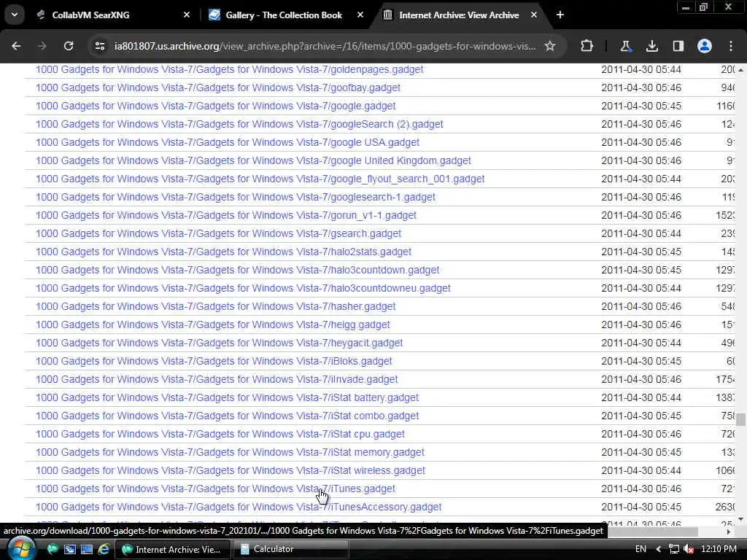This screenshot has height=560, width=747.
Task: Open the iStat cpu.gadget link
Action: 220,435
